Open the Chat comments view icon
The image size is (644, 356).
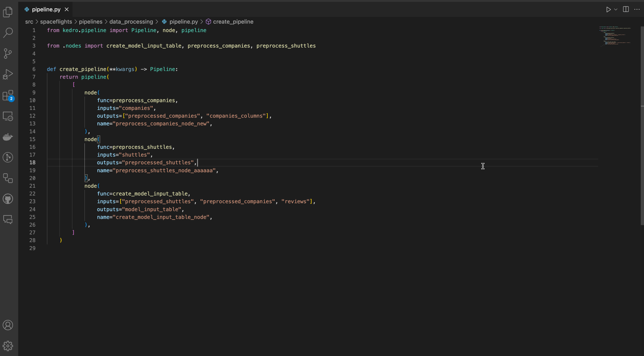(x=8, y=219)
